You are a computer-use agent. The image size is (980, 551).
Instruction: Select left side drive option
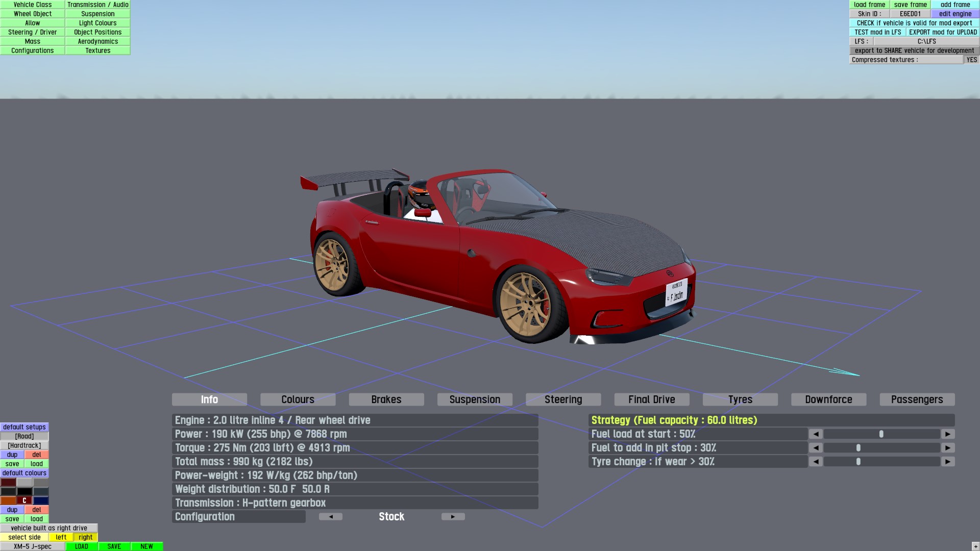click(x=61, y=537)
